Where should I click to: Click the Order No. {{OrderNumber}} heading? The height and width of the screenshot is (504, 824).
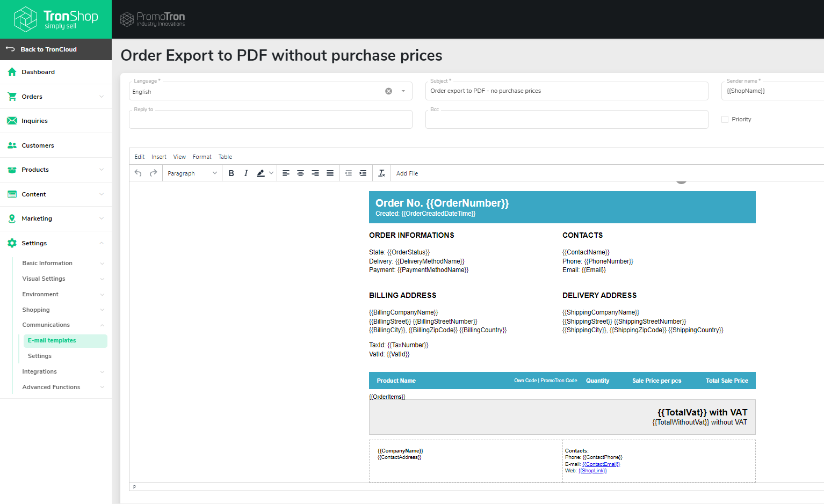coord(442,203)
